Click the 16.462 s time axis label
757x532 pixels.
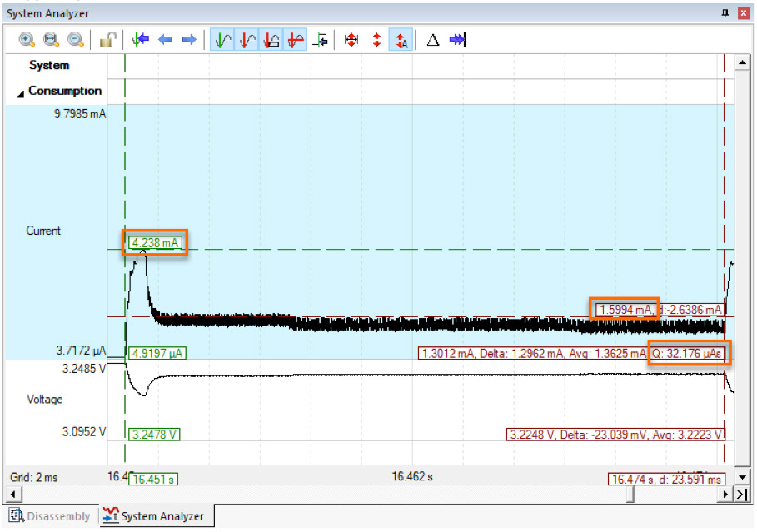click(x=412, y=476)
